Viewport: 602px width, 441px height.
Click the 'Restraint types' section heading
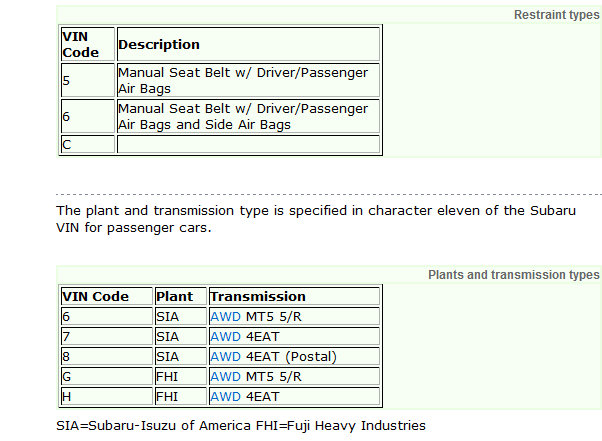tap(556, 15)
